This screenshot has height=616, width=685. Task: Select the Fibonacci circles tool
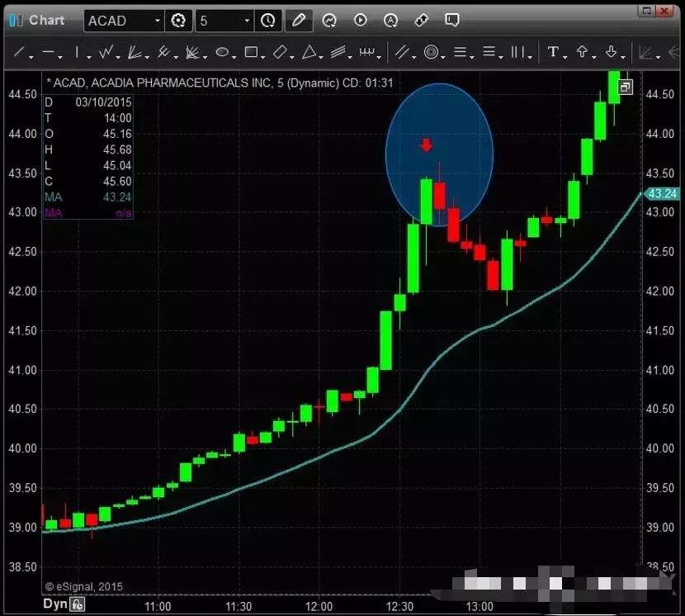431,53
